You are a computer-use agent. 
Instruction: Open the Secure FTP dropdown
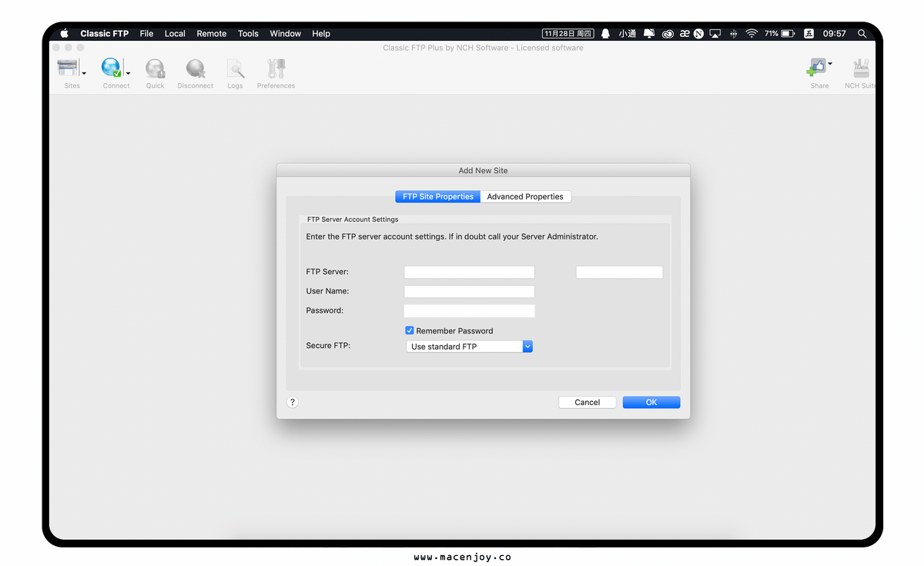pyautogui.click(x=469, y=347)
